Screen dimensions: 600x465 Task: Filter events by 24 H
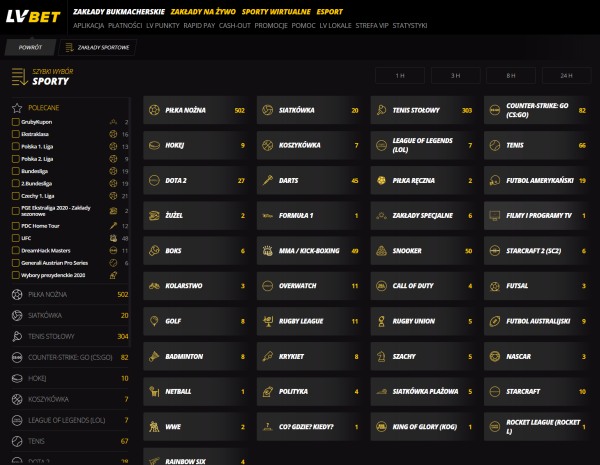pos(566,76)
